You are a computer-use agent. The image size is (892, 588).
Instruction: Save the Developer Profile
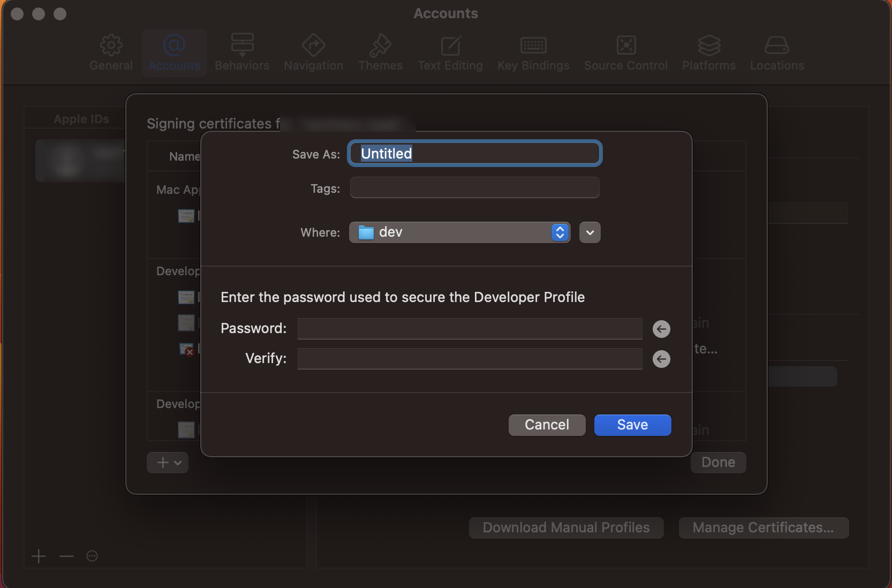coord(633,425)
